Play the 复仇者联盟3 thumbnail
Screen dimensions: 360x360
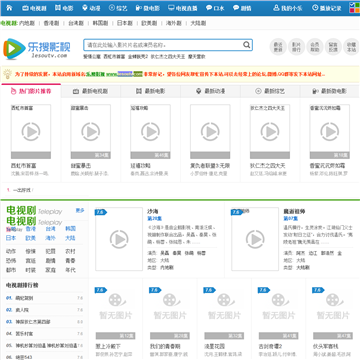210,132
